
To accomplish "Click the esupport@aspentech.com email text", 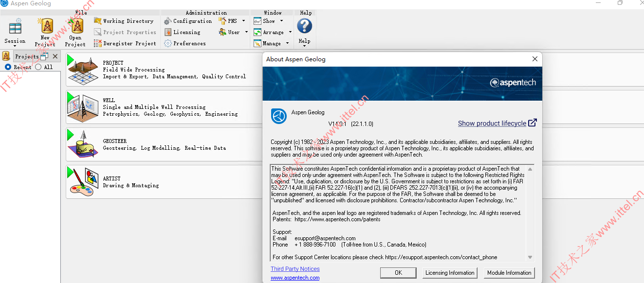I will [x=325, y=238].
